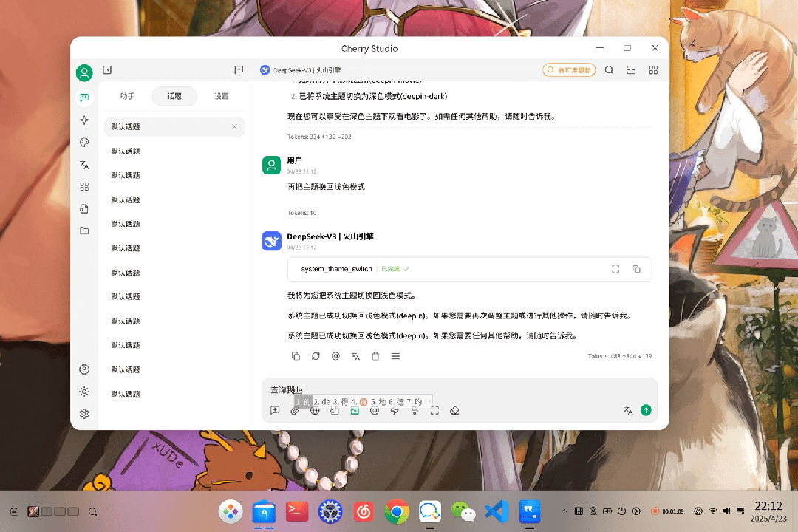
Task: Toggle narrow chat layout mode
Action: click(x=632, y=70)
